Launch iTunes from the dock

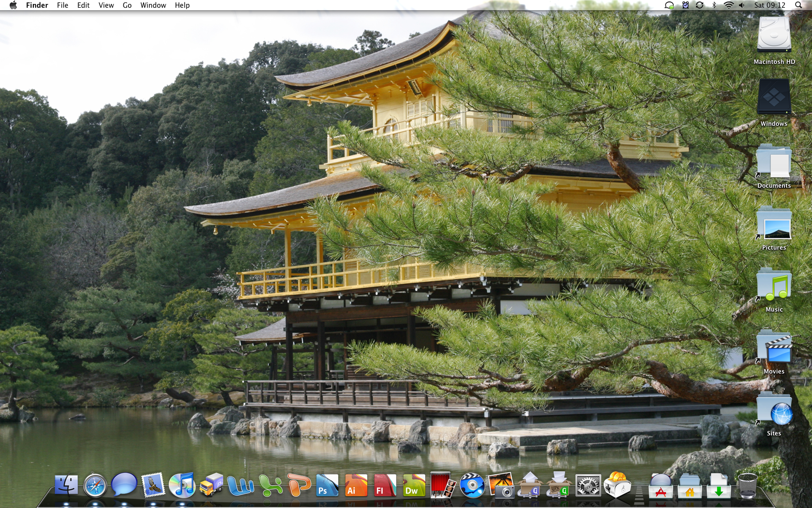[182, 485]
